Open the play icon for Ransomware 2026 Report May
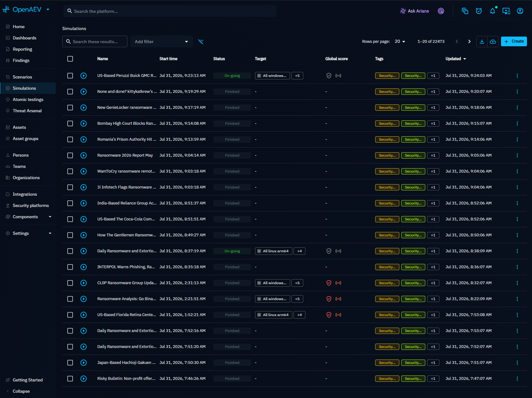Viewport: 532px width, 398px height. [84, 155]
